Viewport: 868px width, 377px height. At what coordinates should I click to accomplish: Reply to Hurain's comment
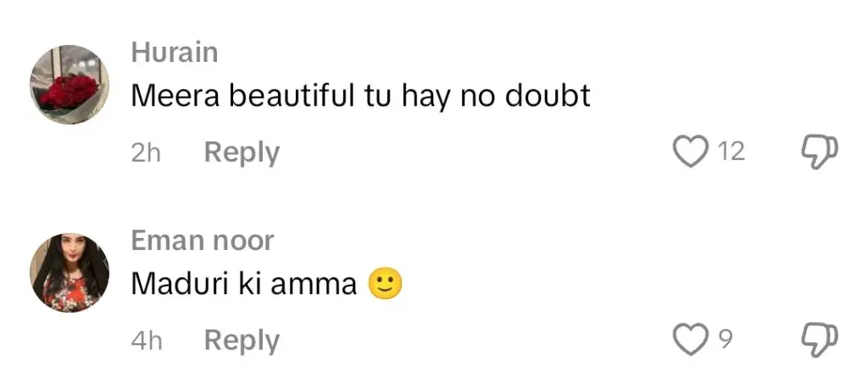242,152
